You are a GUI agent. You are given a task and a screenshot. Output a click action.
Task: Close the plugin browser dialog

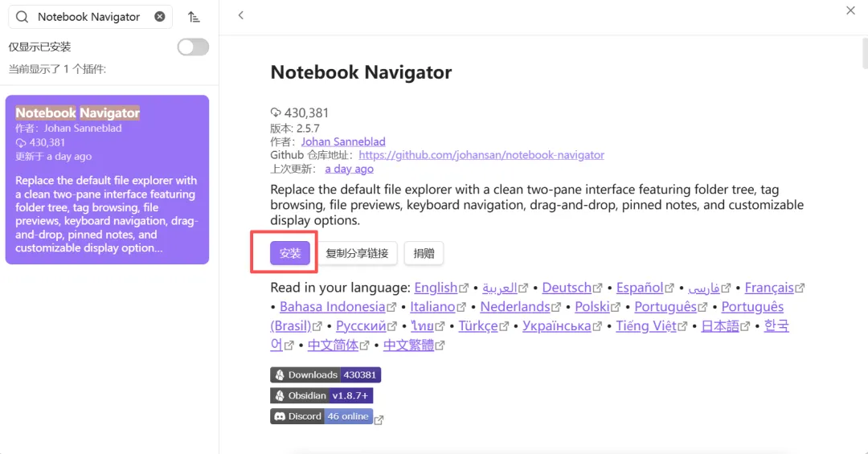(x=850, y=10)
